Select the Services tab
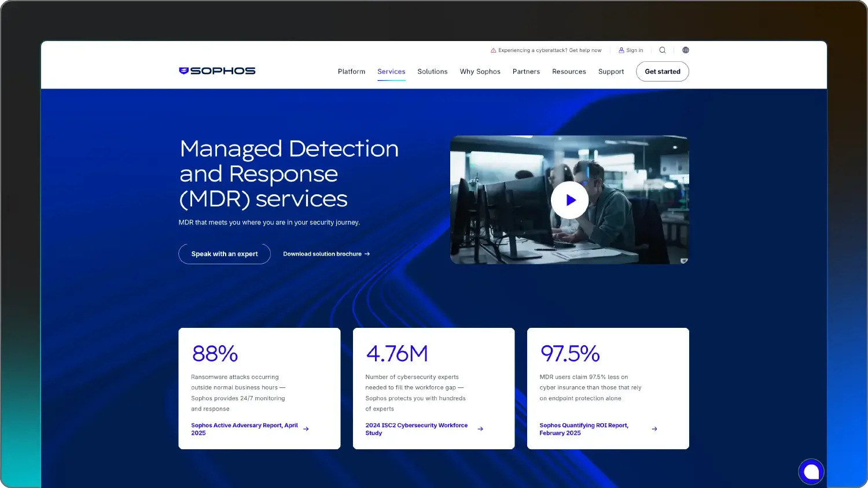This screenshot has width=868, height=488. (391, 71)
